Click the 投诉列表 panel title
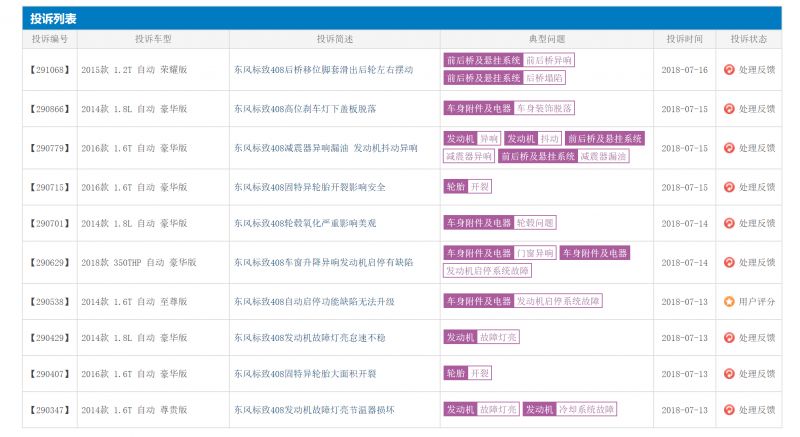Viewport: 800px width, 437px height. (x=53, y=19)
